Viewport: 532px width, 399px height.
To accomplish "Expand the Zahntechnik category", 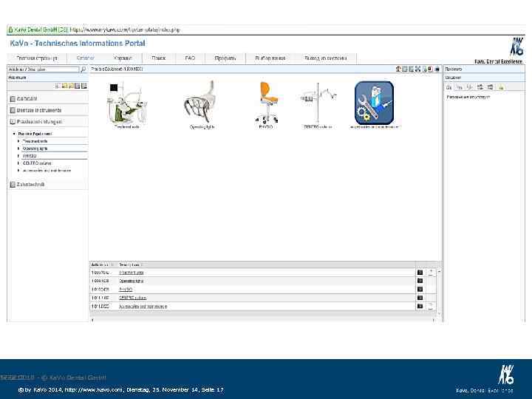I will coord(47,184).
